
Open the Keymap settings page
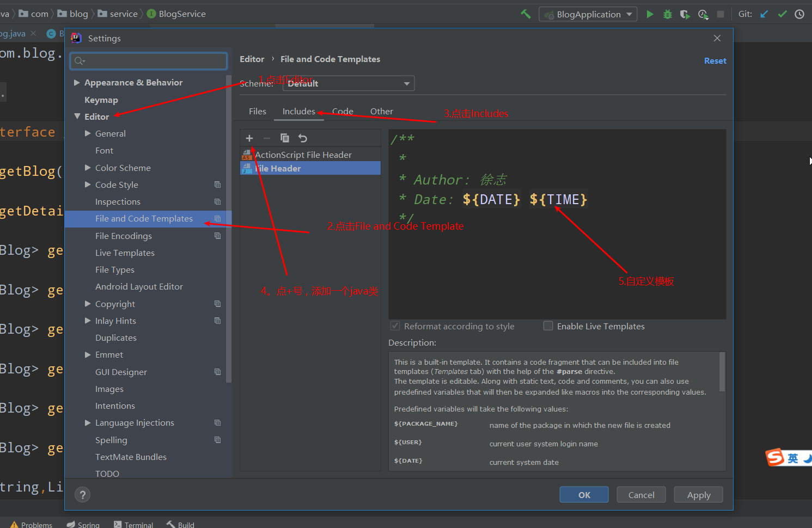(101, 100)
